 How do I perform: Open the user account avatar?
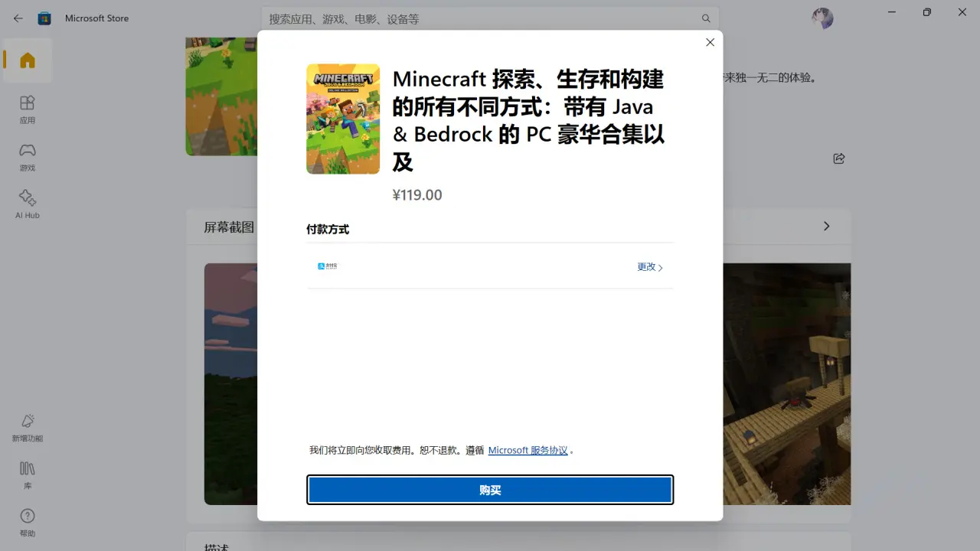(x=822, y=18)
